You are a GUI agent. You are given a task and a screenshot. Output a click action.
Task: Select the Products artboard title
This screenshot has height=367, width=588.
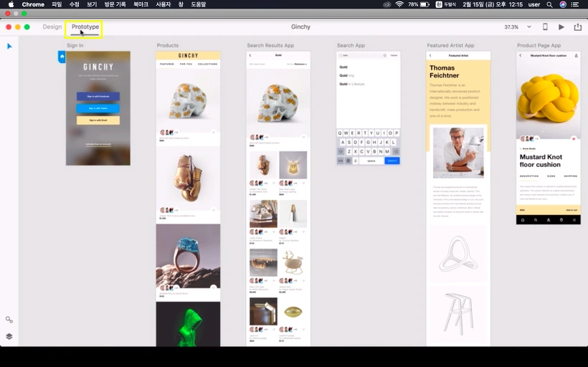point(168,45)
